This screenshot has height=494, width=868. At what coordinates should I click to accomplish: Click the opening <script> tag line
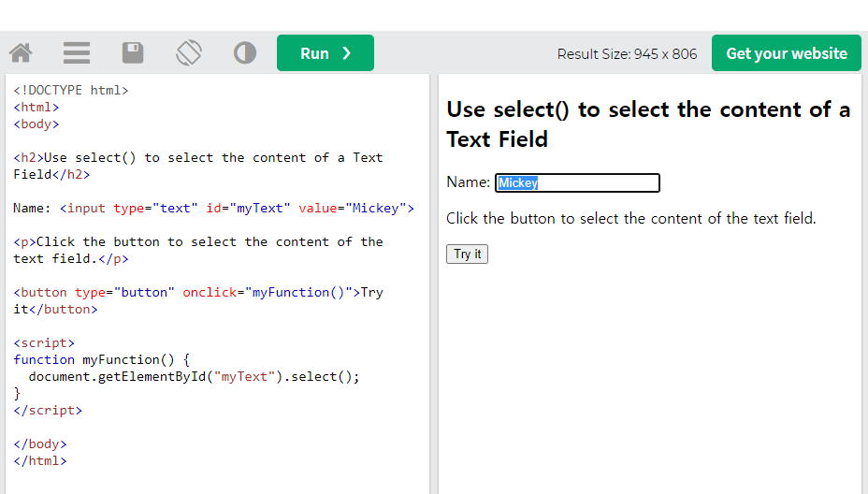point(44,342)
